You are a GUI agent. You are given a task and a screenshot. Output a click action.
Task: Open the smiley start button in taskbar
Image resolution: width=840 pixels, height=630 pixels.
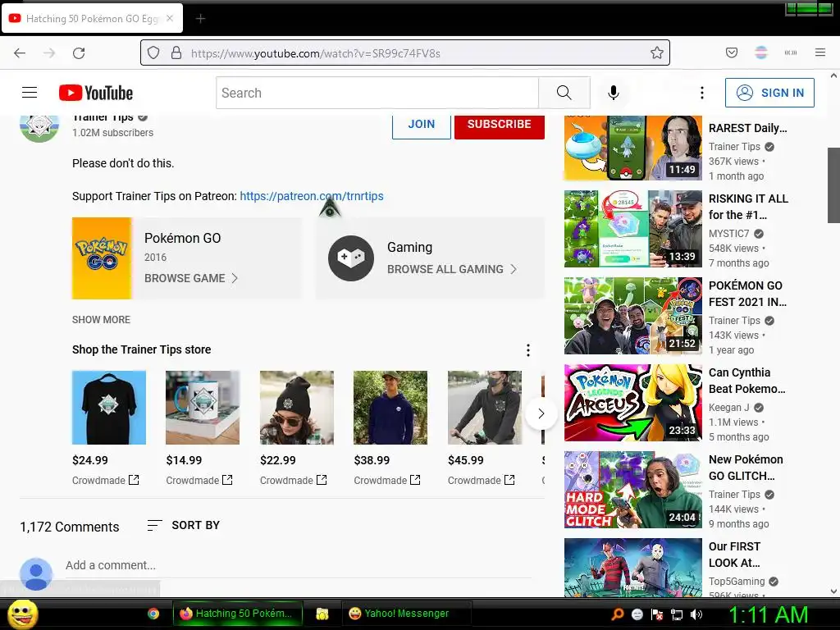pyautogui.click(x=22, y=614)
